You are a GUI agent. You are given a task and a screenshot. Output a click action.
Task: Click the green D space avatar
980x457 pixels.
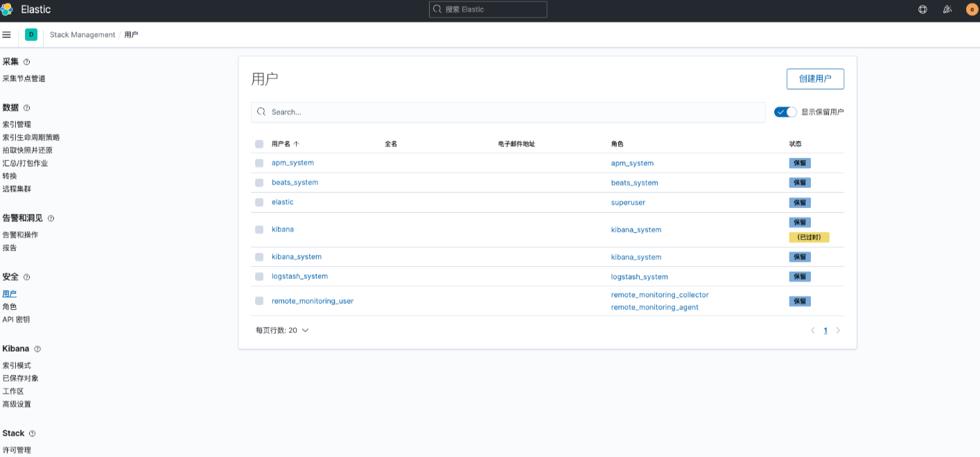[x=31, y=35]
